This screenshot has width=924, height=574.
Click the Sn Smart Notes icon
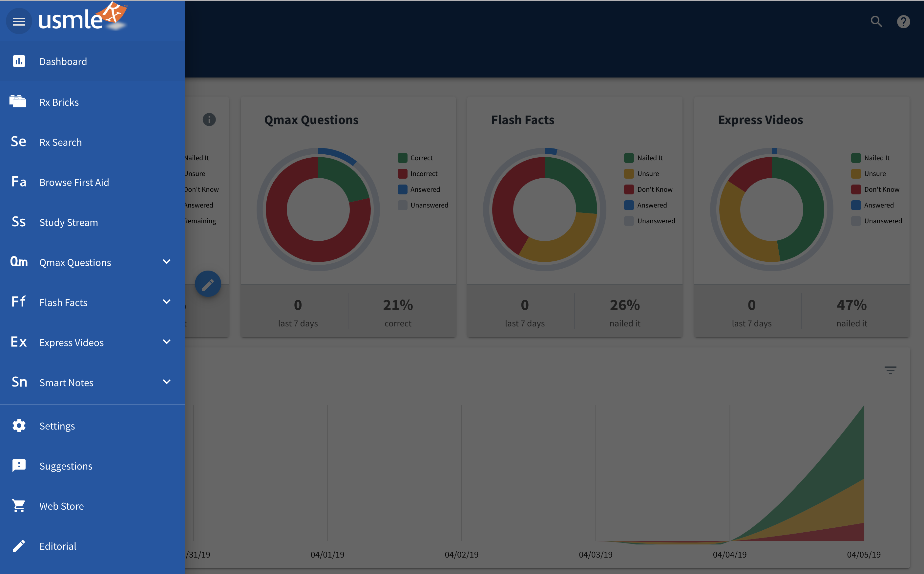point(19,382)
